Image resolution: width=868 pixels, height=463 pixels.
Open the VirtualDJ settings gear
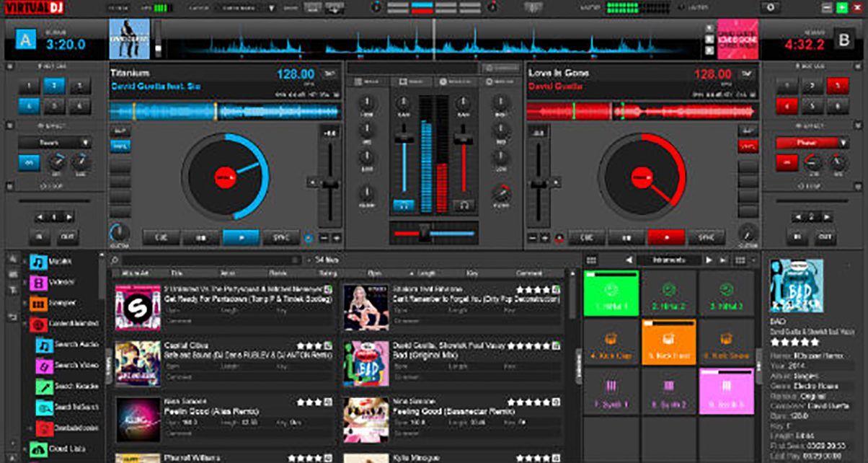[771, 7]
